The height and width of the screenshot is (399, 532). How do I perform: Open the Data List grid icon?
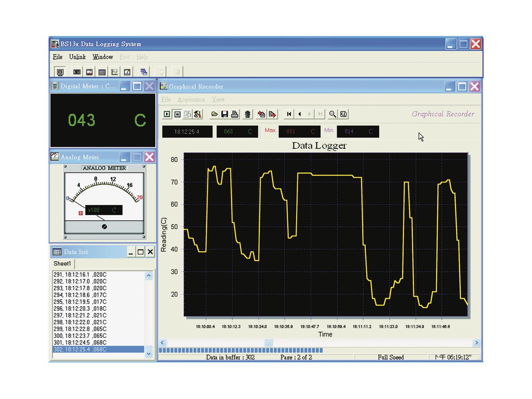point(102,72)
